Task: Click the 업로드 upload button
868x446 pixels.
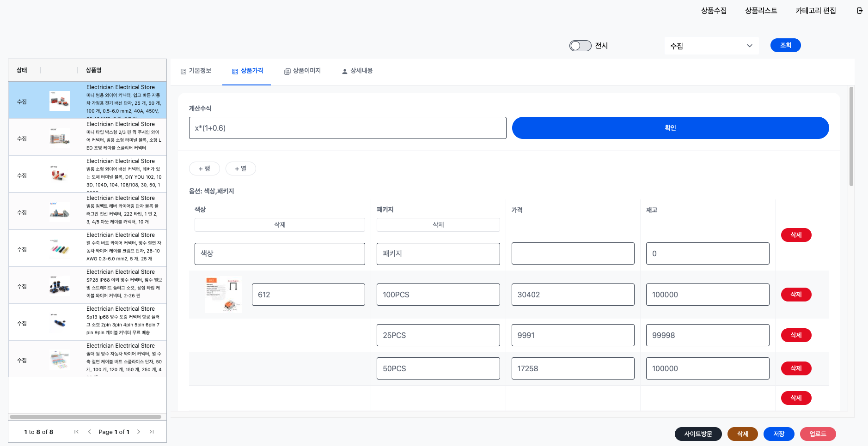Action: click(x=818, y=434)
